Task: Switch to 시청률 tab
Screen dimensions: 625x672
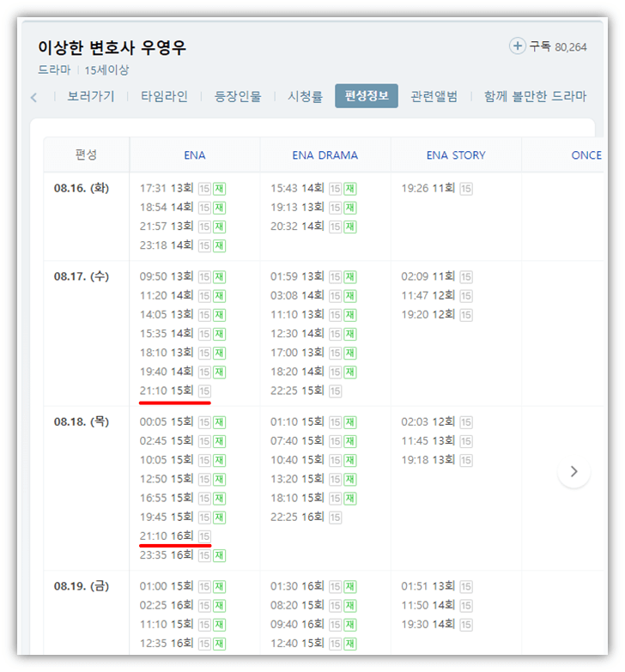Action: tap(305, 96)
